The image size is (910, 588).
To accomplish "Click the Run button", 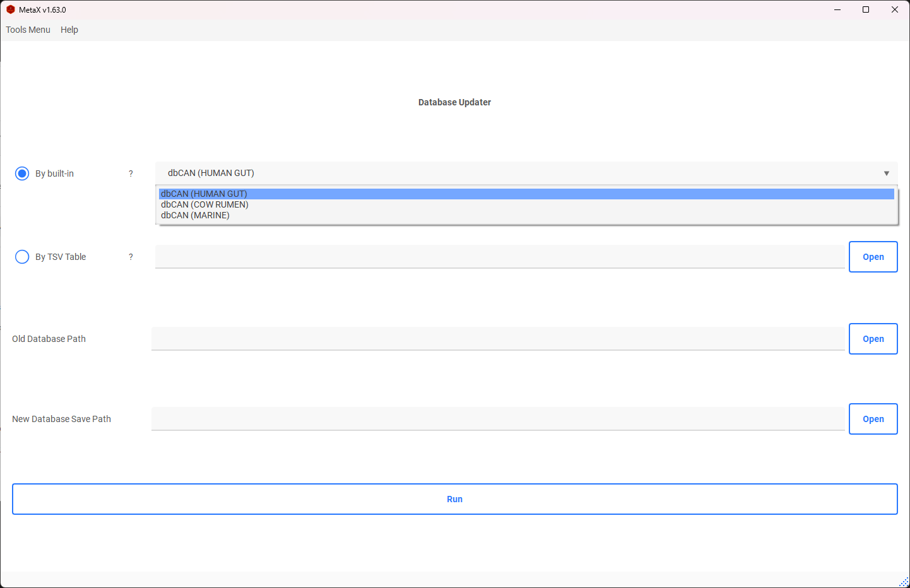I will tap(454, 499).
